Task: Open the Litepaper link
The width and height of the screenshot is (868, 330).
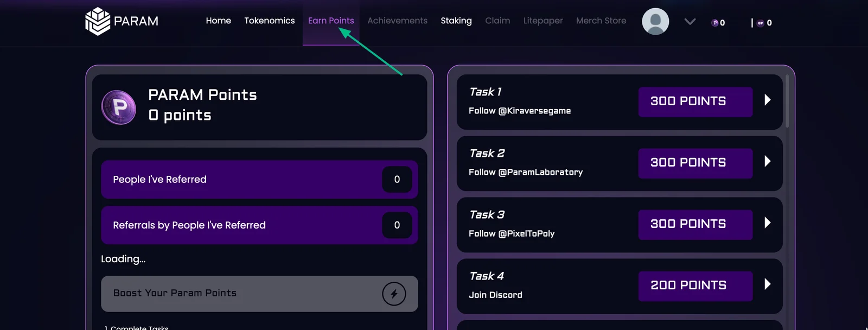Action: tap(543, 21)
